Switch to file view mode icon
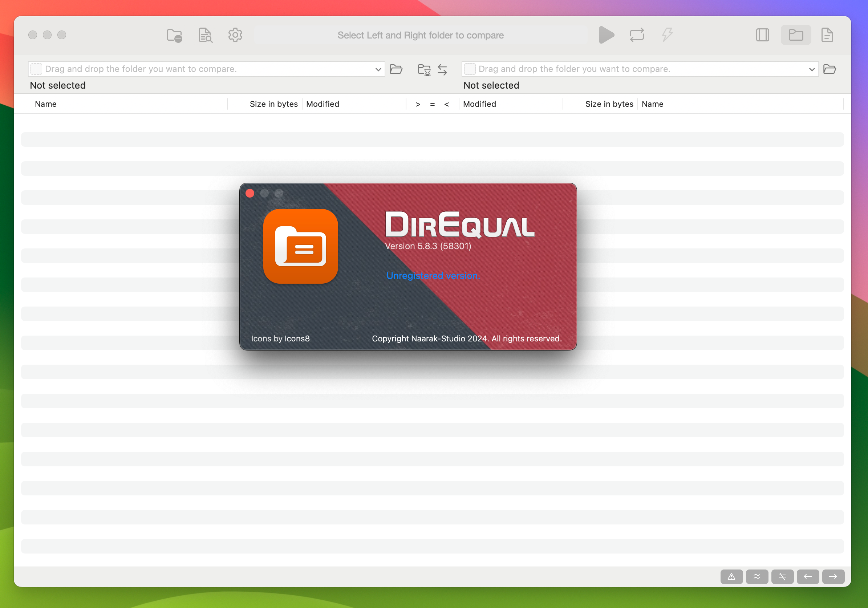868x608 pixels. tap(827, 35)
